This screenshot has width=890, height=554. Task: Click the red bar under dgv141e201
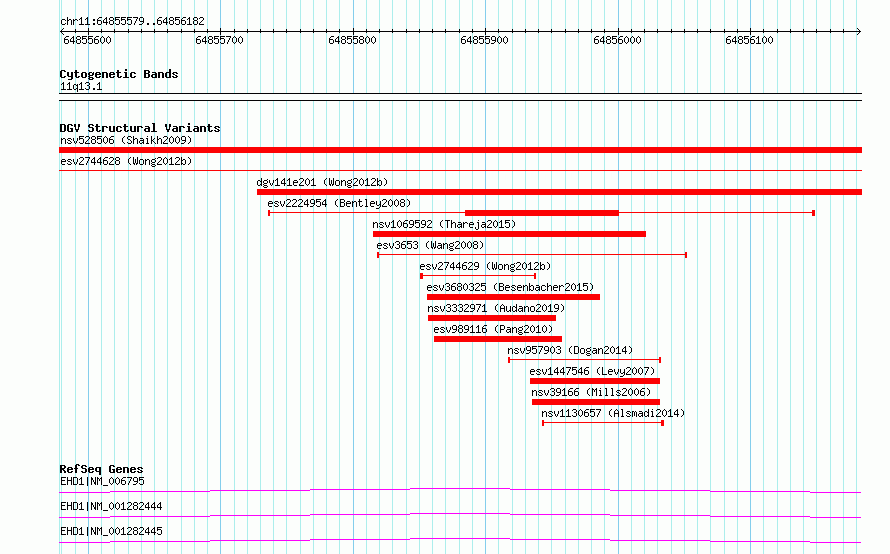[x=559, y=192]
